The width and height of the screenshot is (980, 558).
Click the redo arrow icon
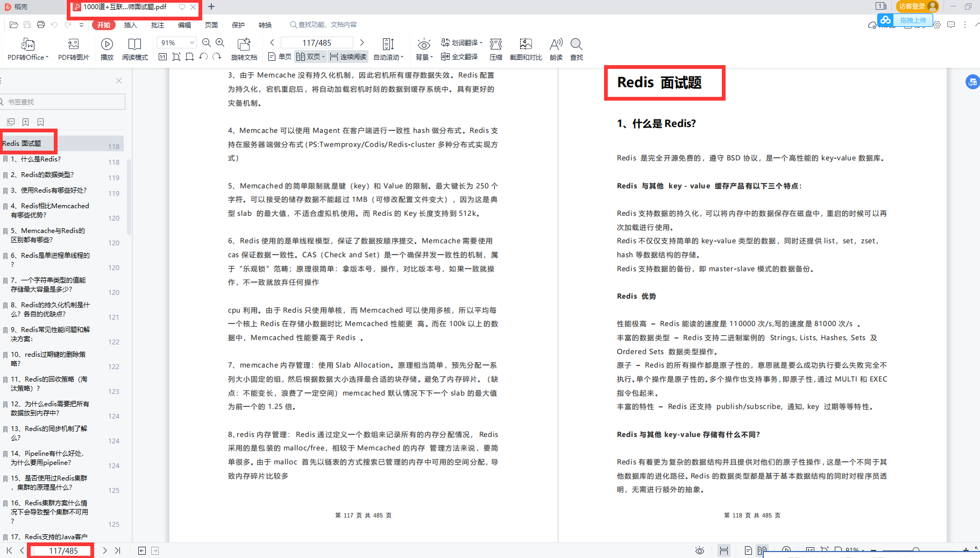(68, 25)
